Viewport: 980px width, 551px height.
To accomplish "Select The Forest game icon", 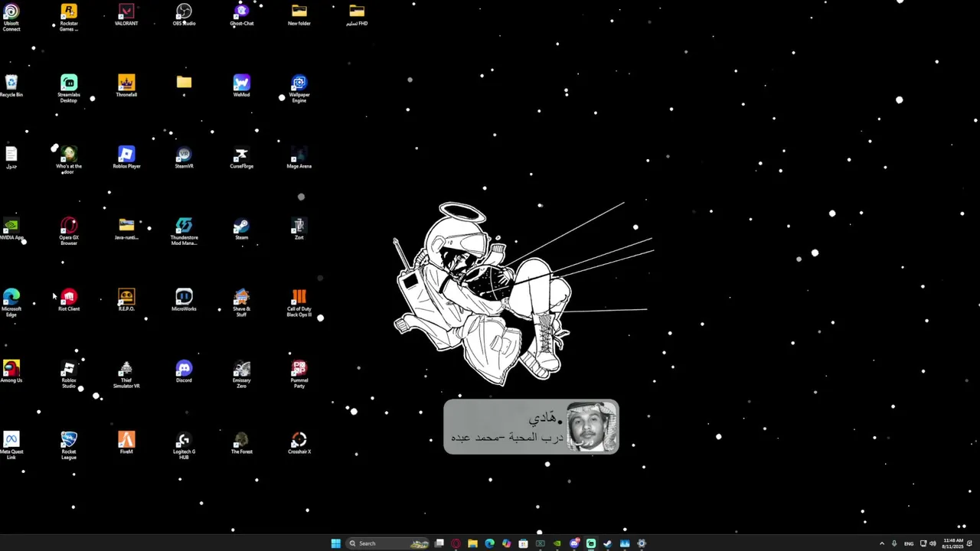I will pos(241,443).
